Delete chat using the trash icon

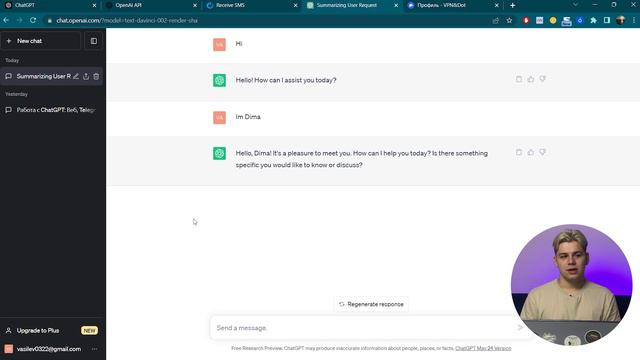(96, 76)
